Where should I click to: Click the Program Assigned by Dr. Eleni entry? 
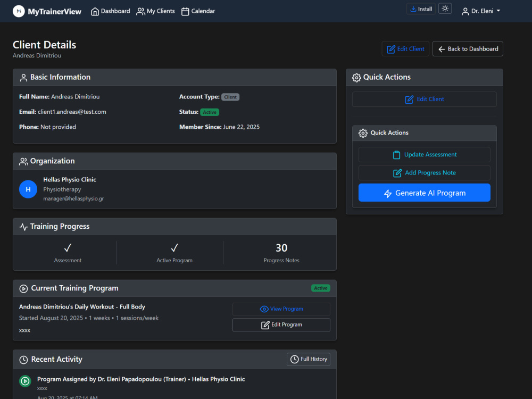[141, 379]
